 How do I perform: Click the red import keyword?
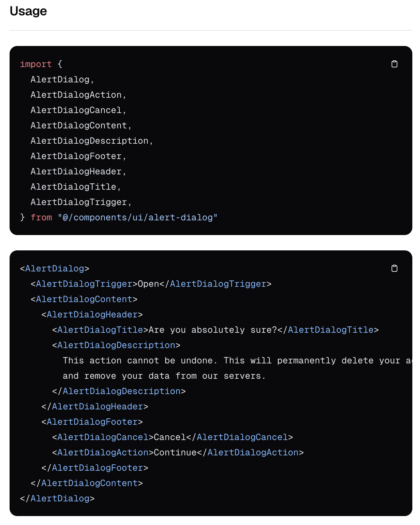click(36, 64)
